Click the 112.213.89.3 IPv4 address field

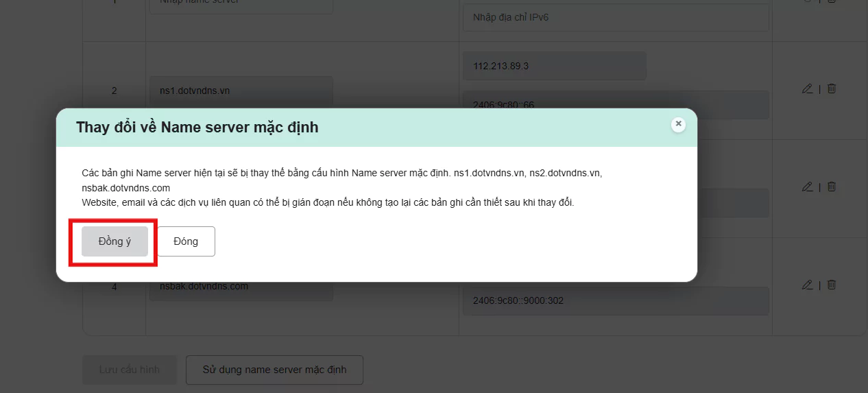(x=554, y=66)
